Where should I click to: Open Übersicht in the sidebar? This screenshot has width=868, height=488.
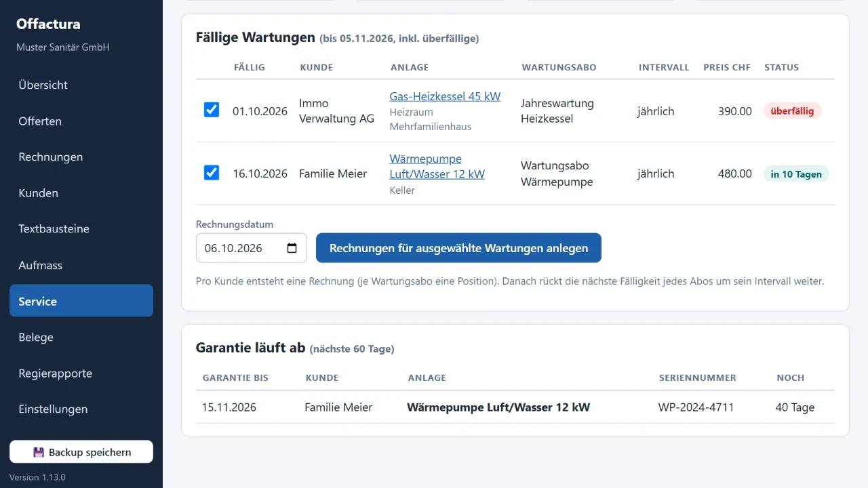81,85
